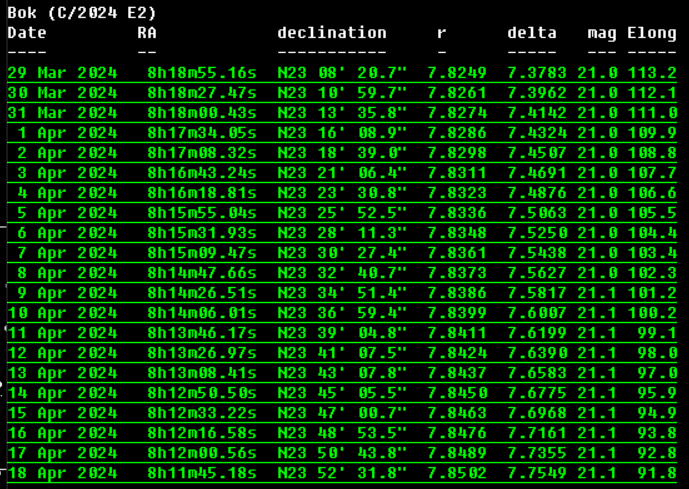Select the 18 Apr 2024 date entry
This screenshot has width=689, height=489.
(x=62, y=472)
